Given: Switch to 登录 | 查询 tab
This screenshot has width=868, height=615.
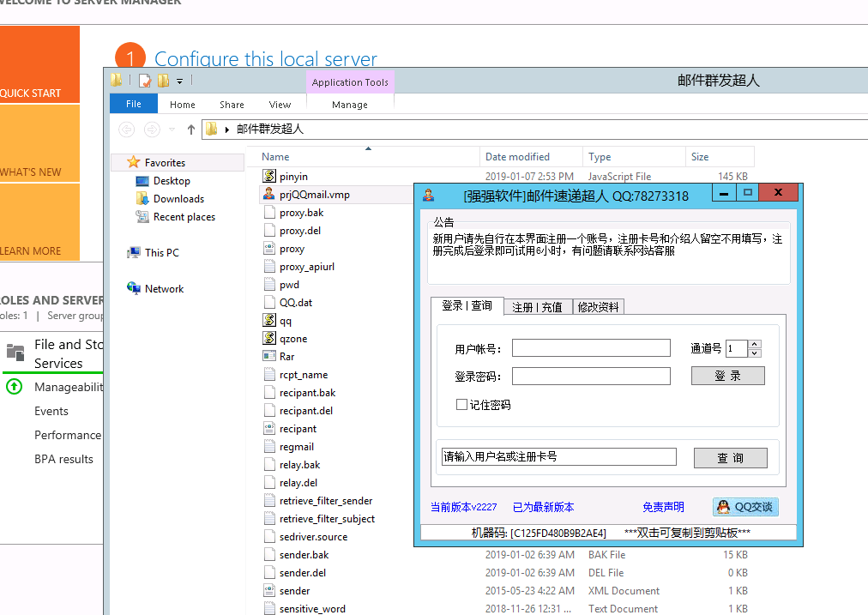Looking at the screenshot, I should [x=467, y=305].
